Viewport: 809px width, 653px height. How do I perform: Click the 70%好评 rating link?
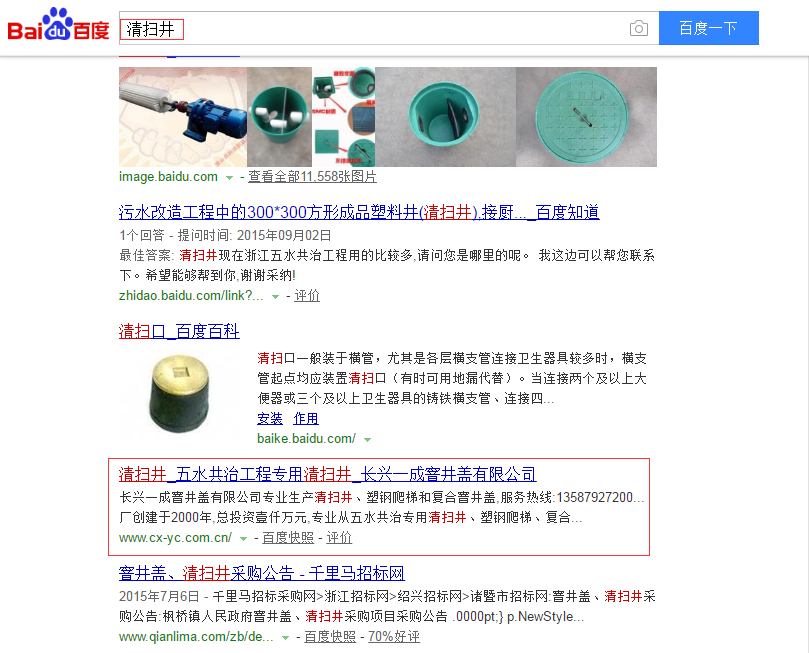394,636
